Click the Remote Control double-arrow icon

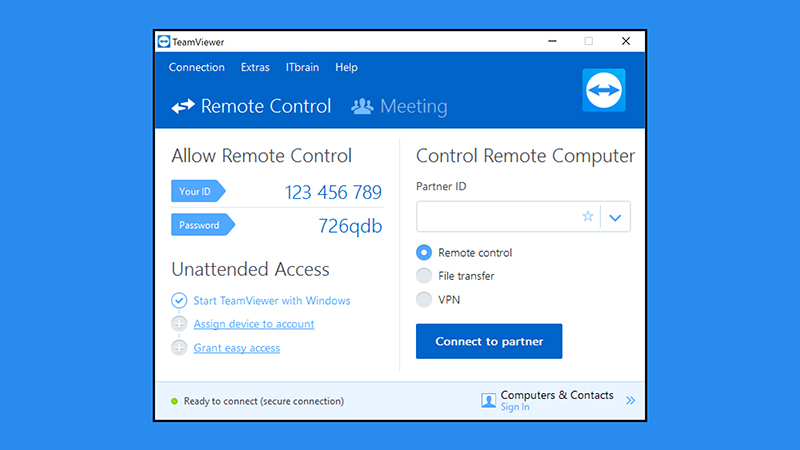tap(183, 106)
